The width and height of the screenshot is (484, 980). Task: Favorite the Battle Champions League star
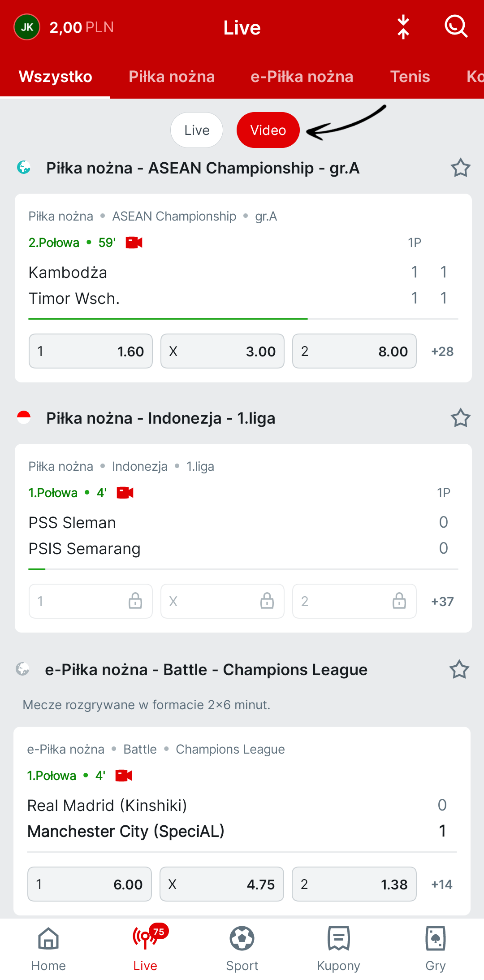pyautogui.click(x=459, y=670)
